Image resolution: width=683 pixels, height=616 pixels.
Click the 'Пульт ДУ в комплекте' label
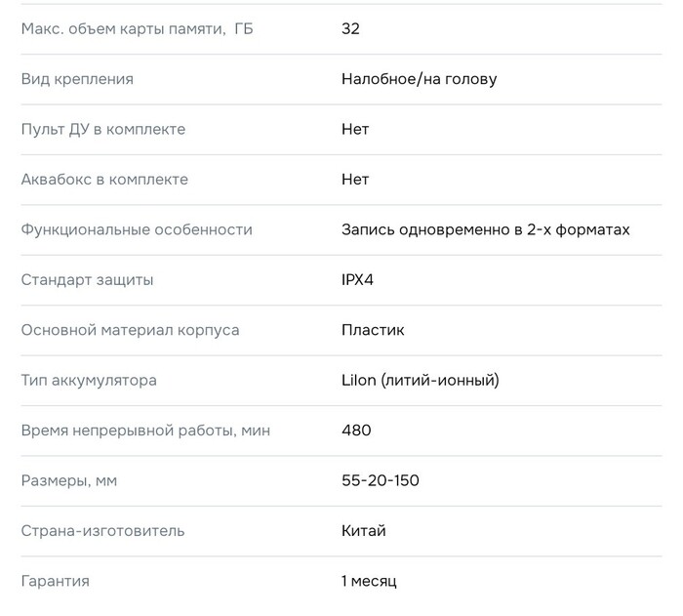(103, 129)
